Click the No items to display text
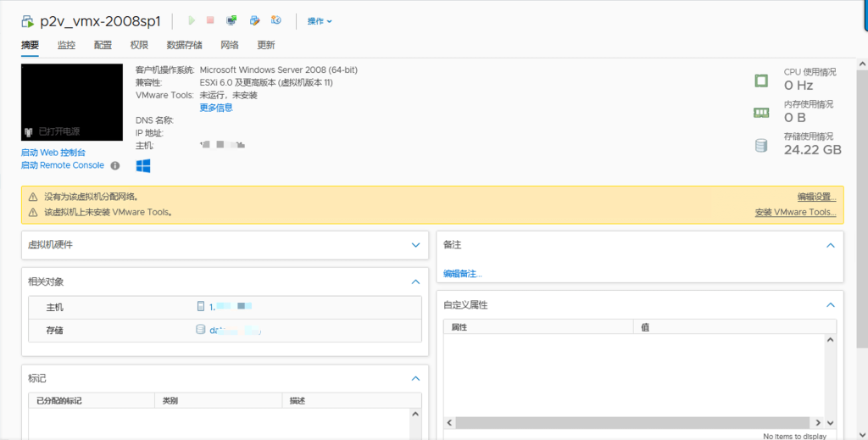 [x=794, y=436]
